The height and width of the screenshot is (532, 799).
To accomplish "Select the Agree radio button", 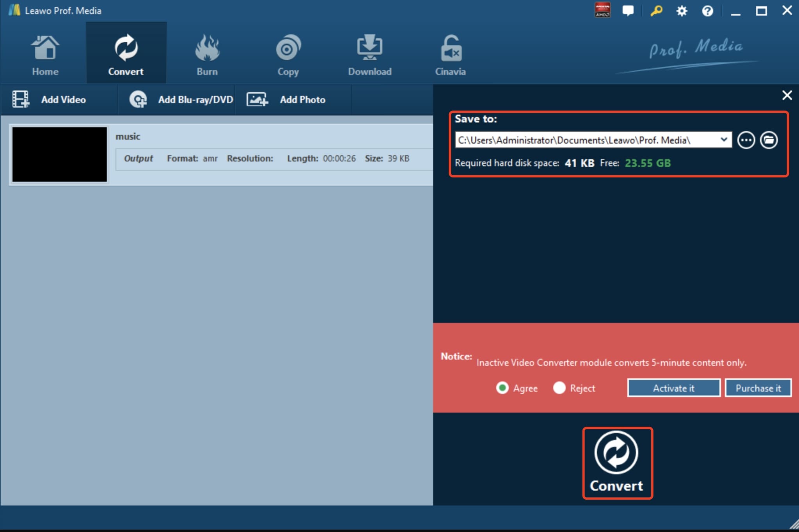I will point(502,388).
